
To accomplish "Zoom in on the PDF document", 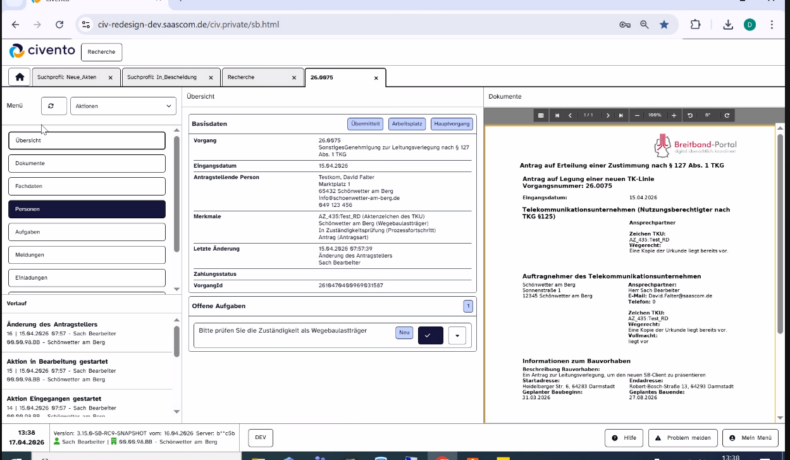I will [x=675, y=115].
